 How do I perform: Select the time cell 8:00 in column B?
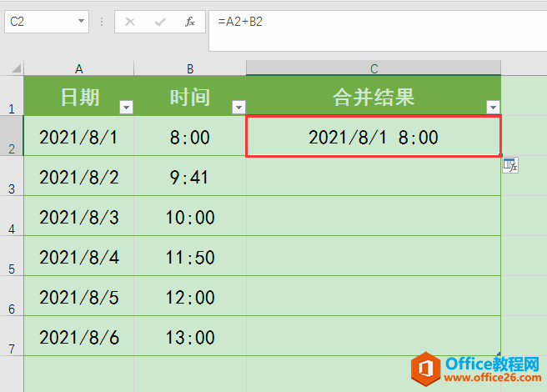(x=190, y=136)
